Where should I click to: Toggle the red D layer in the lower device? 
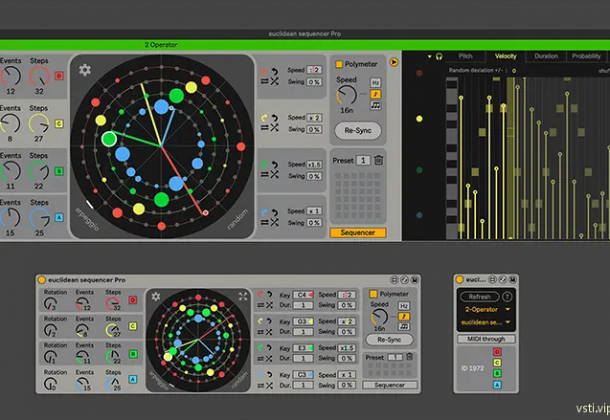133,300
